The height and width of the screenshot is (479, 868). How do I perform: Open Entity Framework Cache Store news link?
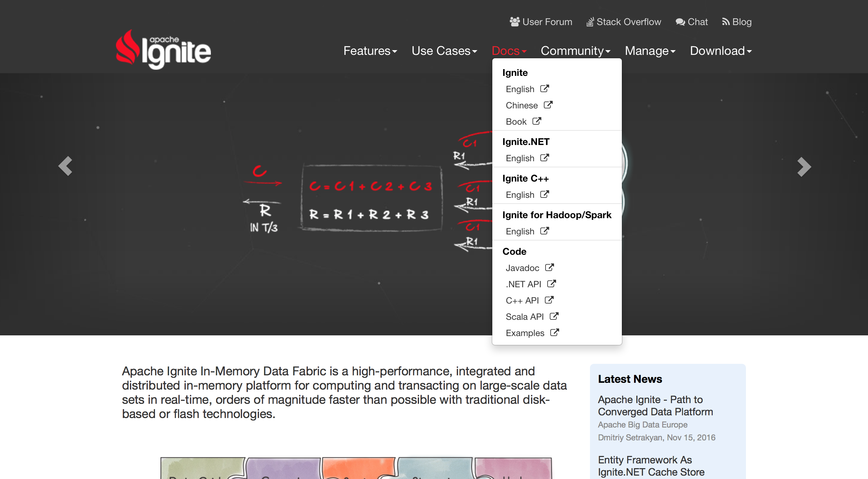point(651,466)
